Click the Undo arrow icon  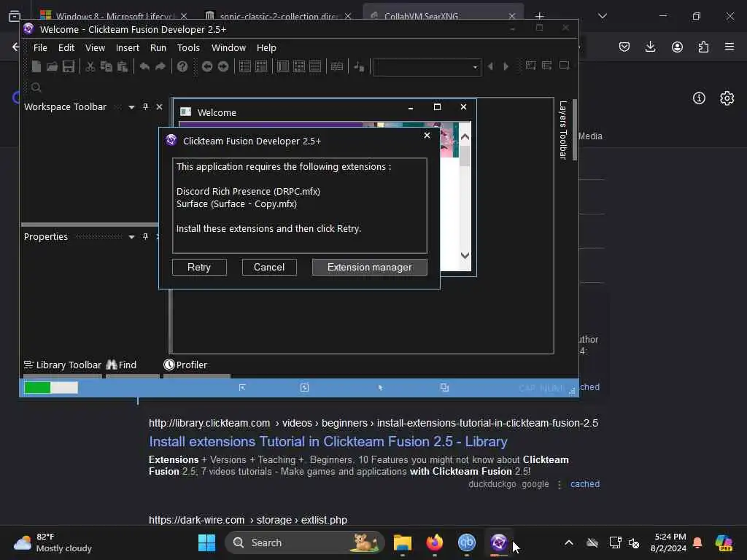coord(144,66)
